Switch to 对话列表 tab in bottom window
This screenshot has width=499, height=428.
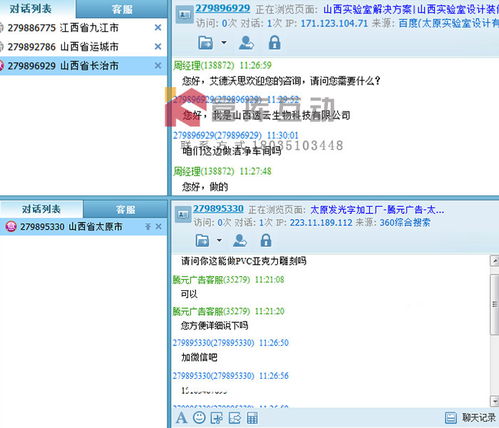coord(41,209)
